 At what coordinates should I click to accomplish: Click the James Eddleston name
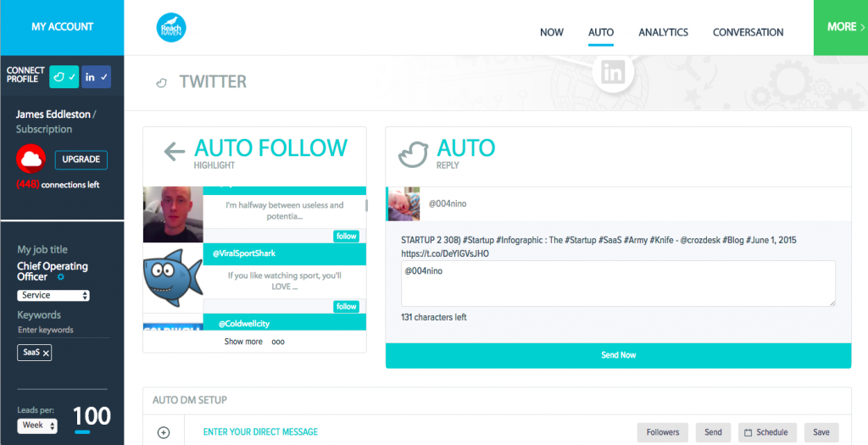(53, 114)
